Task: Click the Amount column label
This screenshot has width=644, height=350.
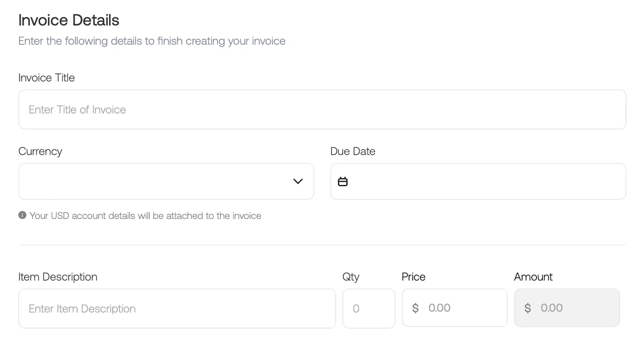Action: pyautogui.click(x=533, y=277)
